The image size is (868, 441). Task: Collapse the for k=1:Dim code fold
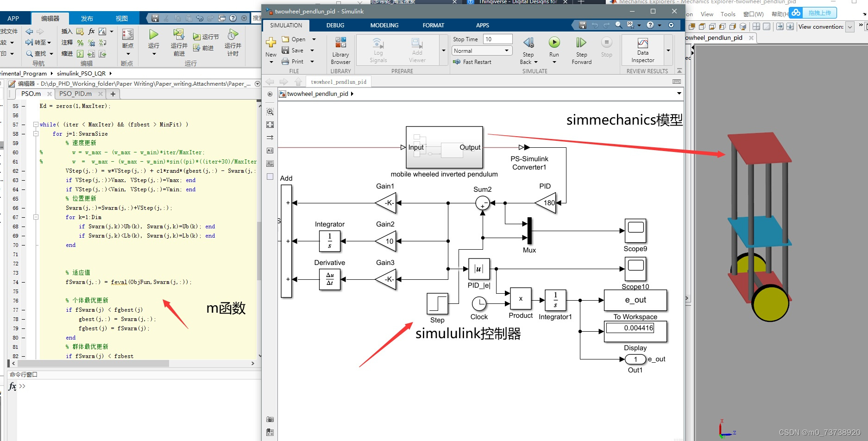pos(36,217)
